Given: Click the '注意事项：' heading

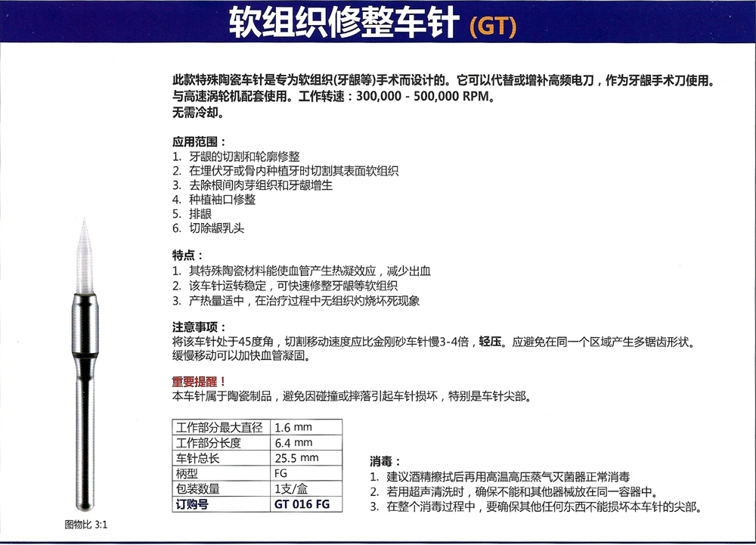Looking at the screenshot, I should coord(200,327).
